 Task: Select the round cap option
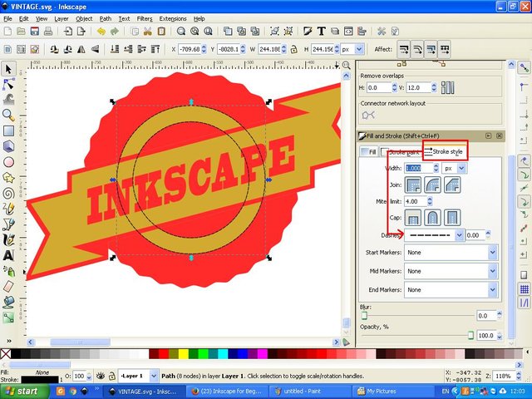(432, 218)
